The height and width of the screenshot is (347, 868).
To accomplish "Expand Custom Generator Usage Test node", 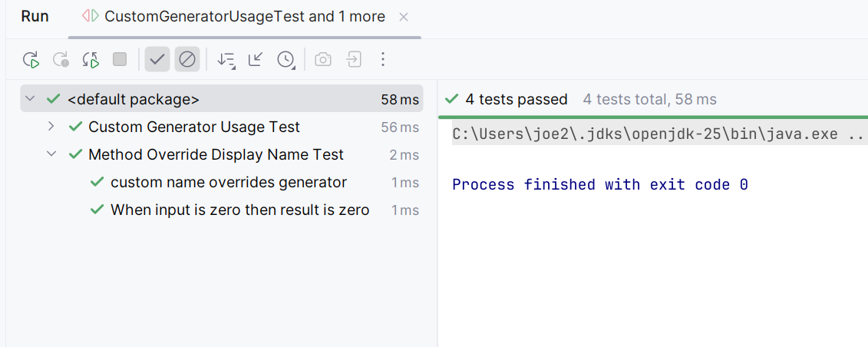I will coord(51,127).
